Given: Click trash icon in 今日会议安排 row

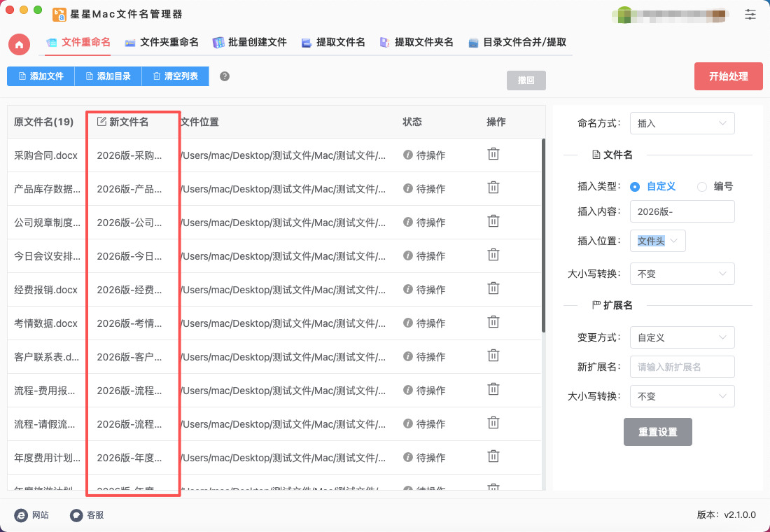Looking at the screenshot, I should [x=493, y=255].
